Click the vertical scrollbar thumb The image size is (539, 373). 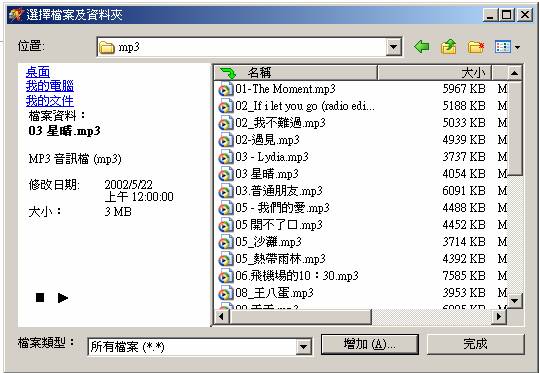pyautogui.click(x=515, y=128)
